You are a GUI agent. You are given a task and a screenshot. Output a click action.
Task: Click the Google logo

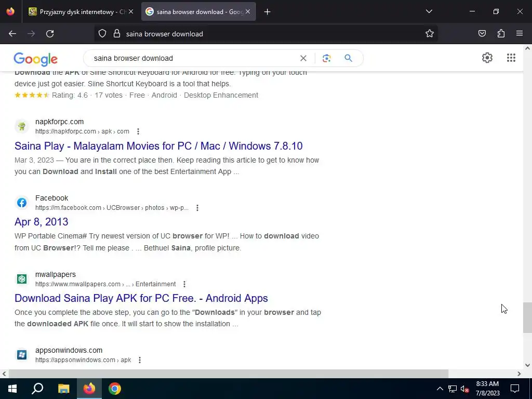[x=36, y=59]
